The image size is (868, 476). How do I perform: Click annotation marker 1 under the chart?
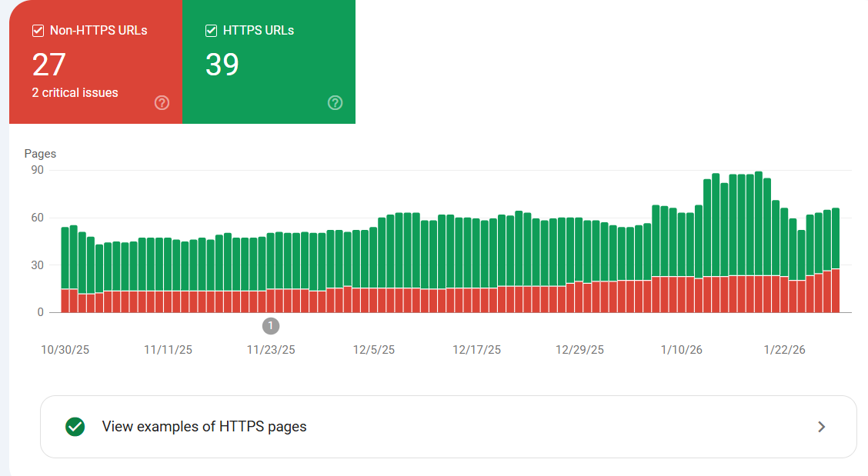pos(271,326)
